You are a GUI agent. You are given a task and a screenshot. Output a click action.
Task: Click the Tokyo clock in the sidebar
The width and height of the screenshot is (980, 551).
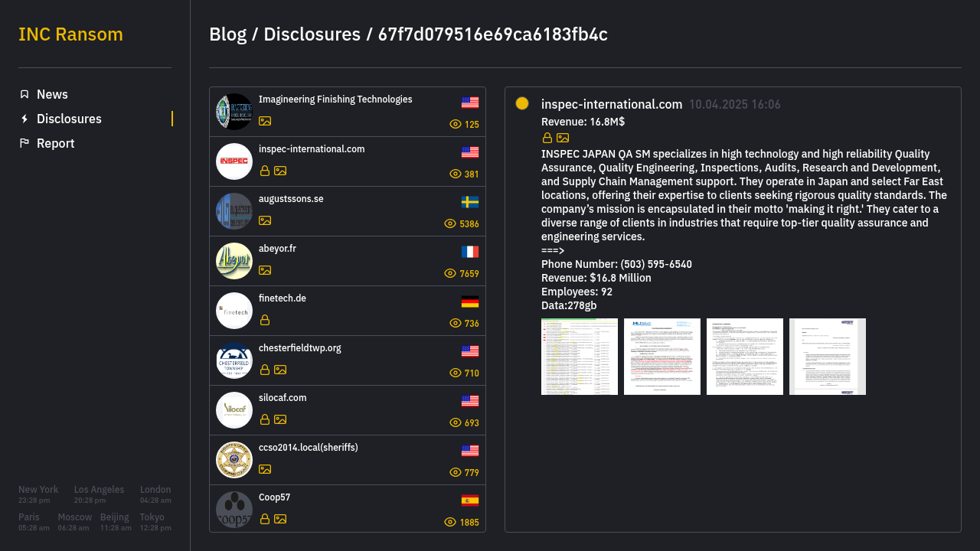[155, 522]
